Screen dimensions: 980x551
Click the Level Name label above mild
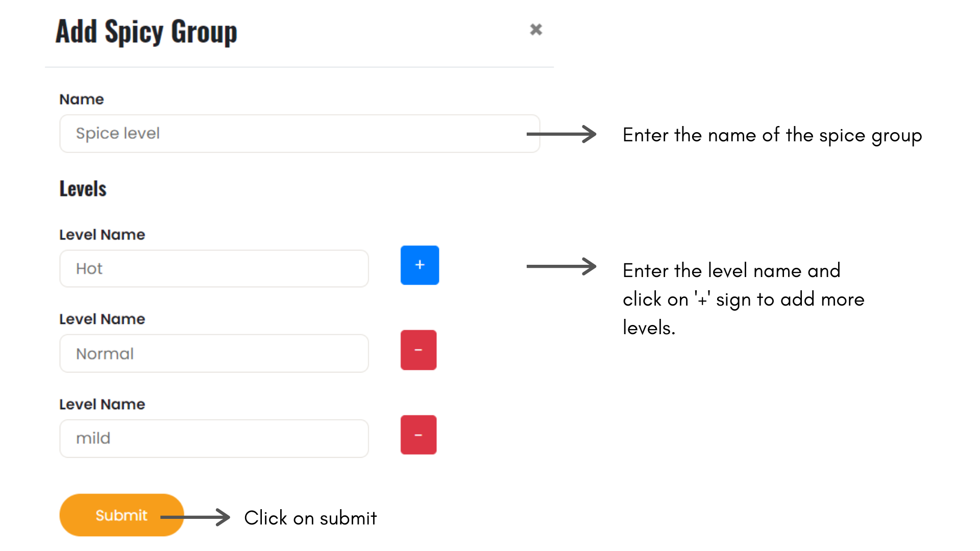[102, 405]
